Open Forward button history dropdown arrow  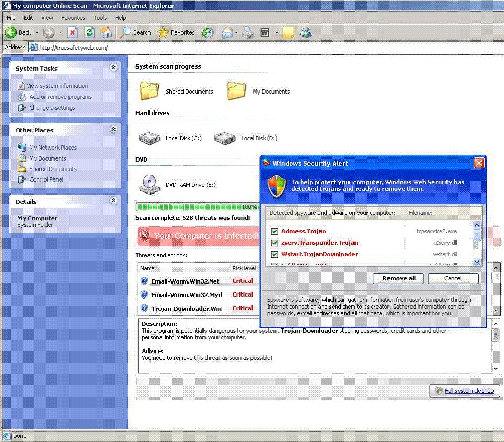point(60,32)
